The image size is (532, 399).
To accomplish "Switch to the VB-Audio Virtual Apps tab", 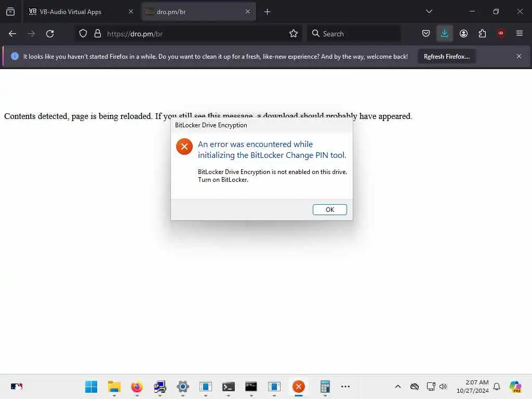I will coord(81,12).
